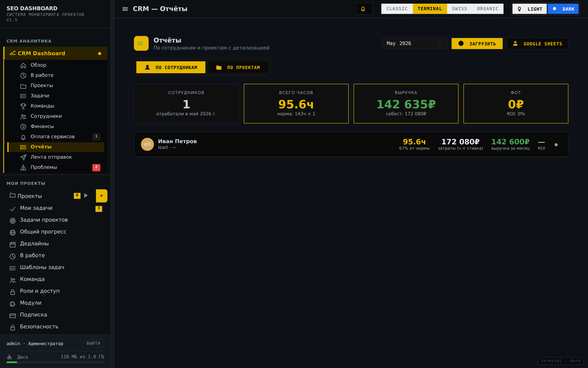Click the SEO DASHBOARD title
Viewport: 588px width, 368px height.
[x=32, y=8]
